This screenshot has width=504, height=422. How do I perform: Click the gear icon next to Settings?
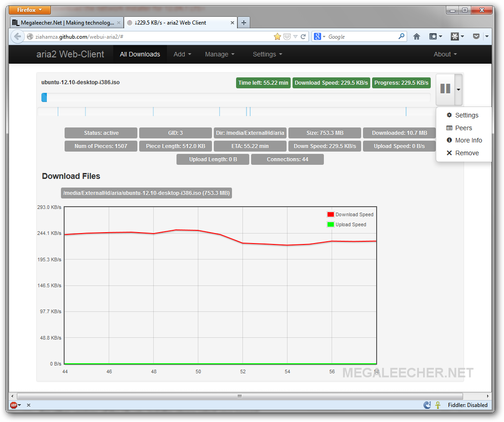click(x=449, y=115)
